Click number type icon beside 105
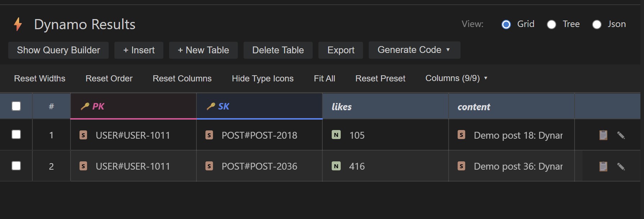This screenshot has width=644, height=219. coord(336,135)
